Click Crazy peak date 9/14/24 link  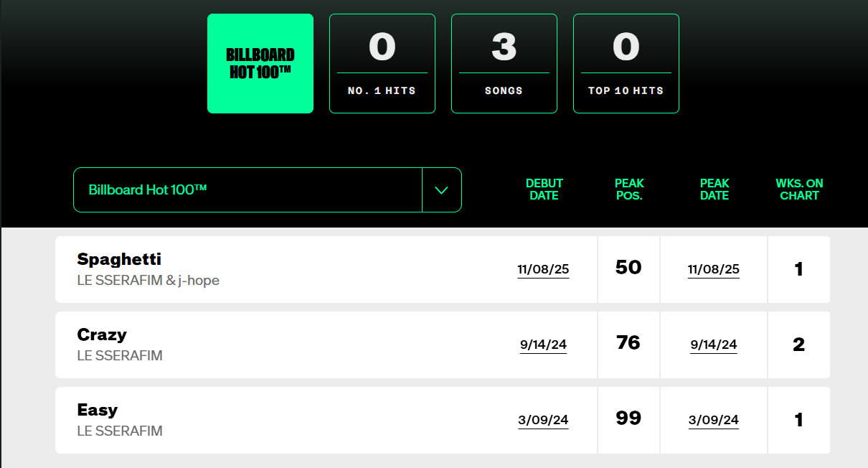[x=714, y=345]
